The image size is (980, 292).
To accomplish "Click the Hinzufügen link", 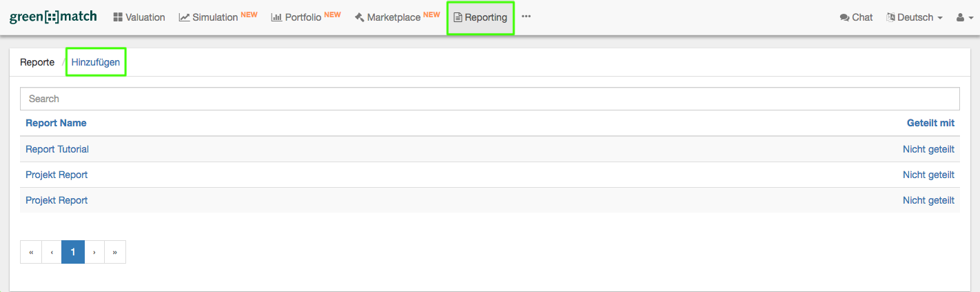I will pos(96,62).
